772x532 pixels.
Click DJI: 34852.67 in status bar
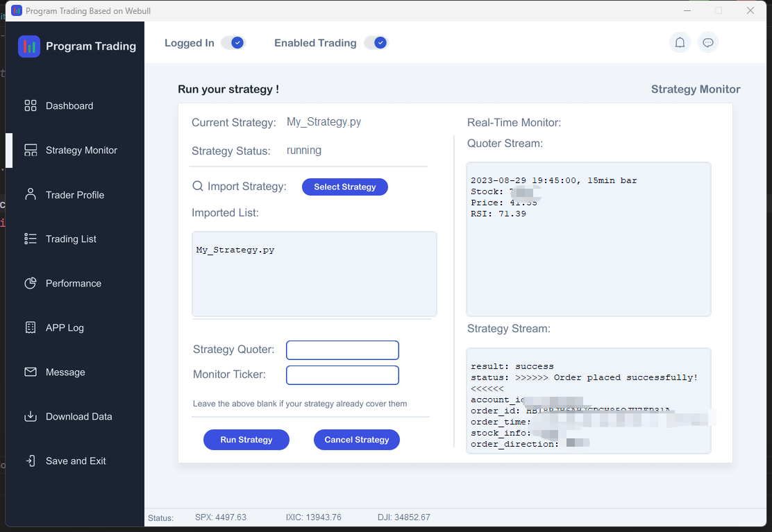pos(404,517)
